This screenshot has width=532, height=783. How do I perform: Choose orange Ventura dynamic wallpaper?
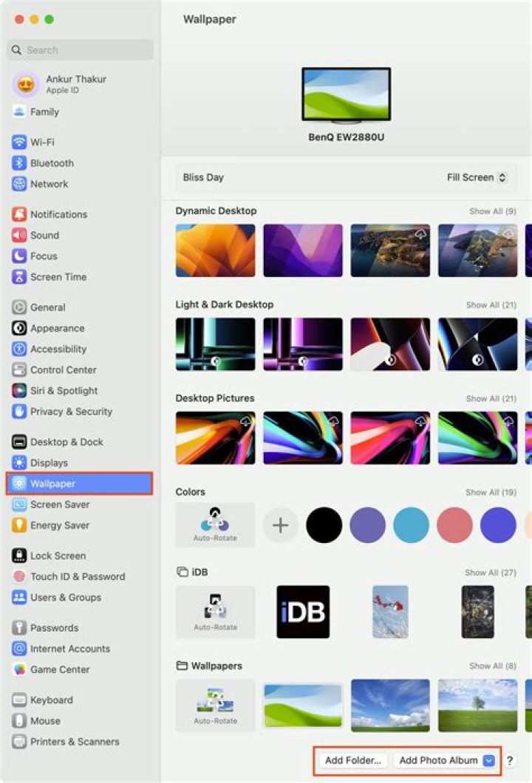point(215,250)
